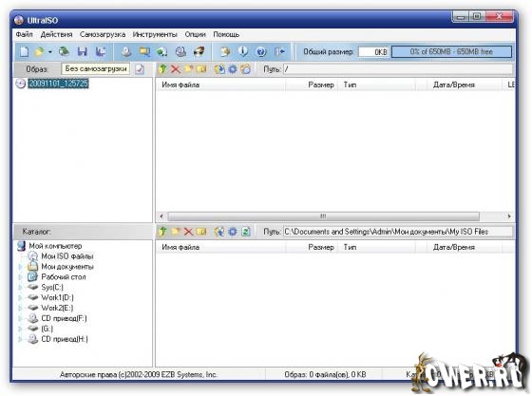Expand the Sys(C:) drive node
The width and height of the screenshot is (532, 396).
(20, 288)
